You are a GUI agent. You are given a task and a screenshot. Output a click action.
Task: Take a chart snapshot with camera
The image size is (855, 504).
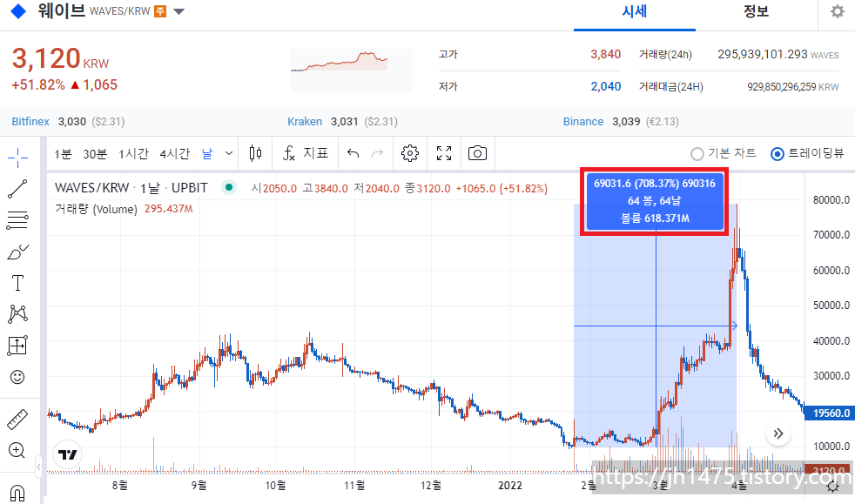click(x=477, y=154)
